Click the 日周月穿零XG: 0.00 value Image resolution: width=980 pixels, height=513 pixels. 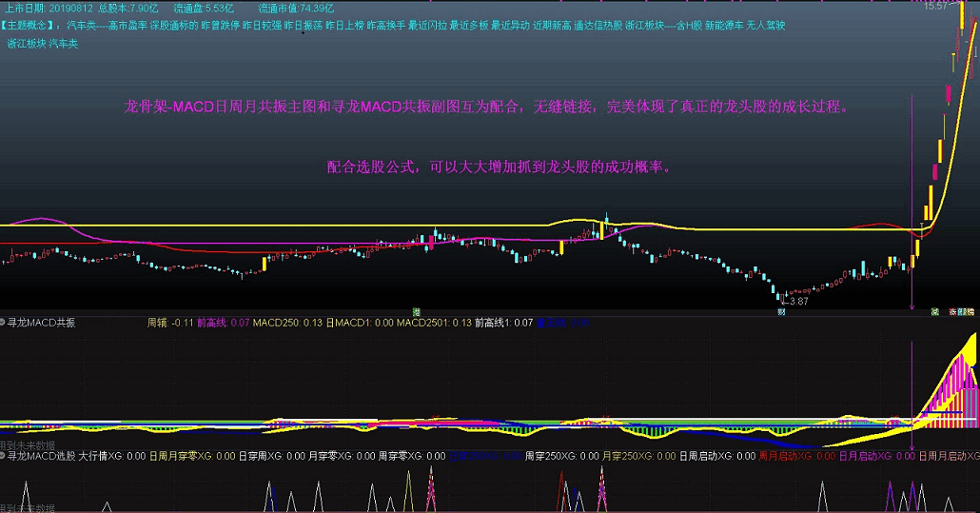[x=192, y=457]
